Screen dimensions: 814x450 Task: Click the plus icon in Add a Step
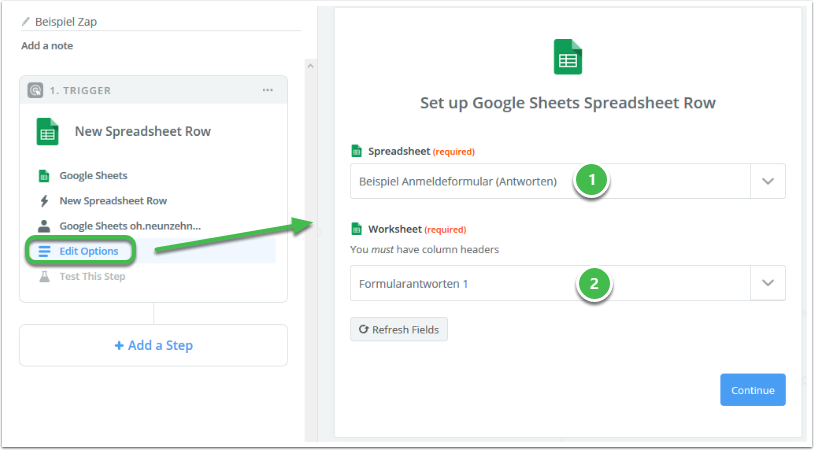tap(119, 346)
